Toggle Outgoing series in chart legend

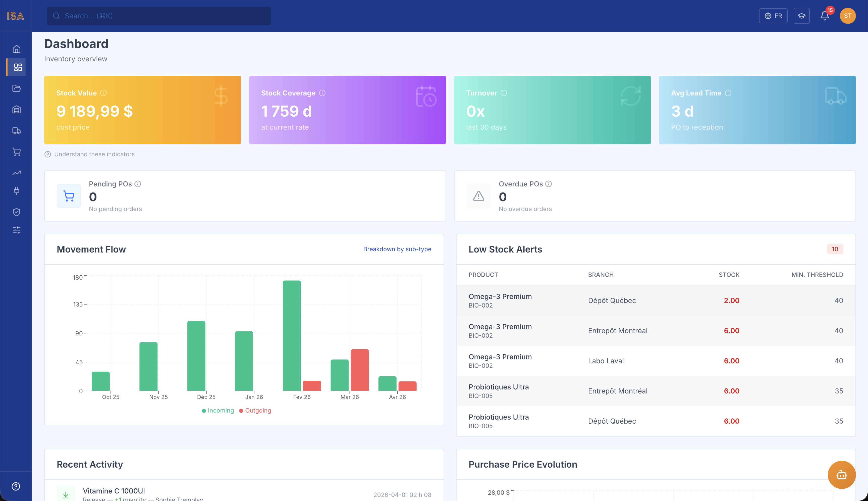point(255,411)
